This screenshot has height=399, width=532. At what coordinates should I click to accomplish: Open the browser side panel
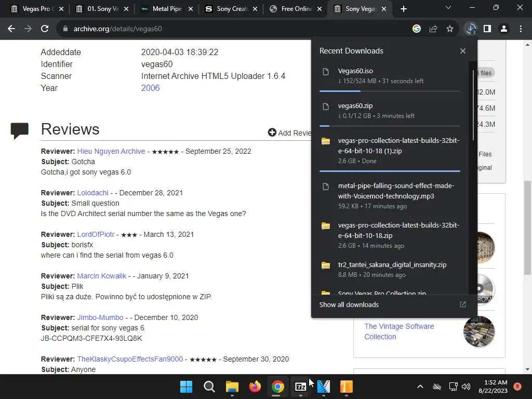[487, 29]
